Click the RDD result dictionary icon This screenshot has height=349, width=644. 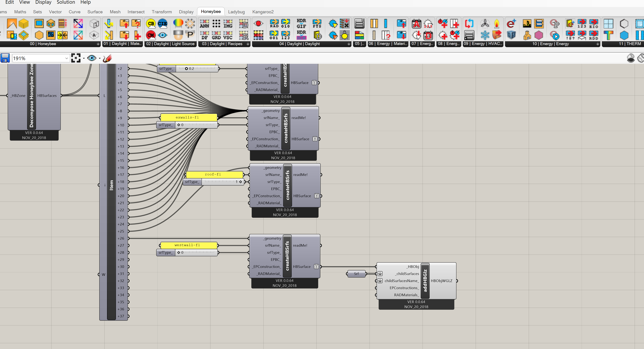tap(594, 35)
